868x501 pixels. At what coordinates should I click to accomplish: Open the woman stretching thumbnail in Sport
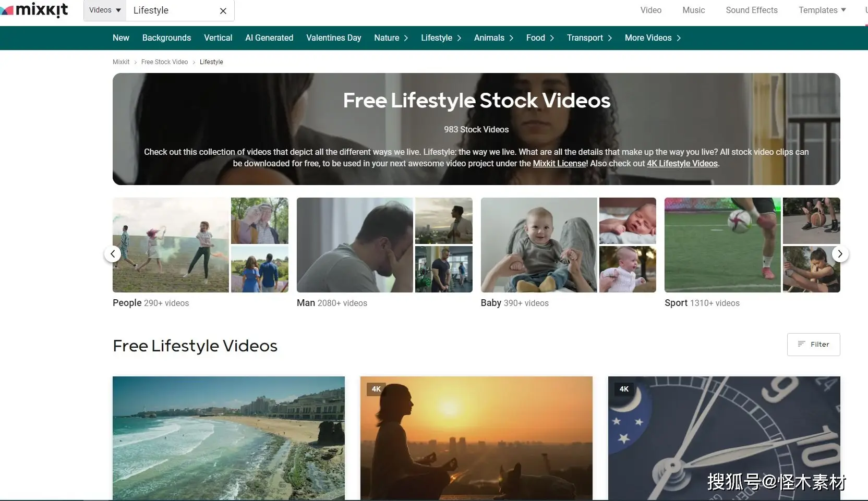click(x=811, y=269)
